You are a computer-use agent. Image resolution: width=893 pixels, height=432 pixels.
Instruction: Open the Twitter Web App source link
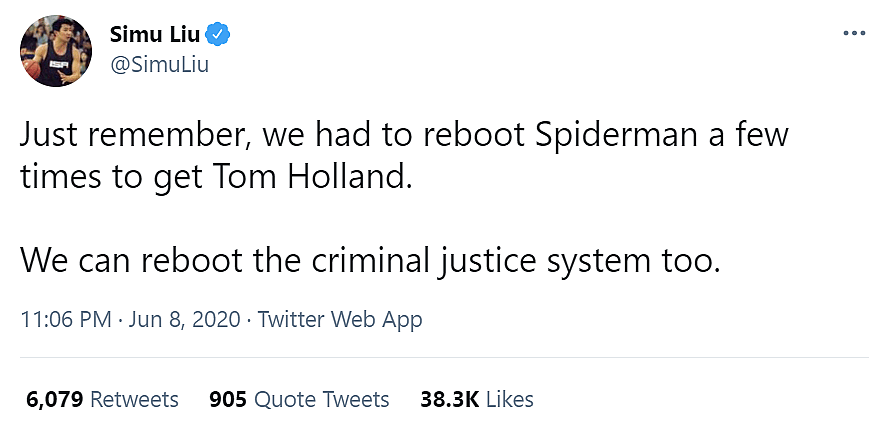[340, 320]
